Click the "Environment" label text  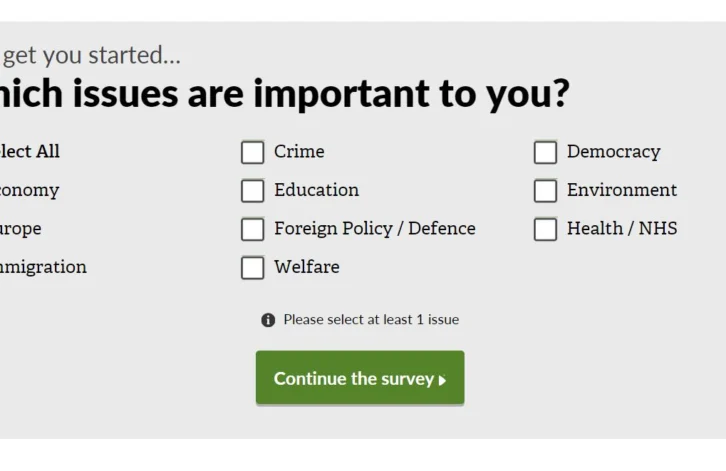[621, 190]
